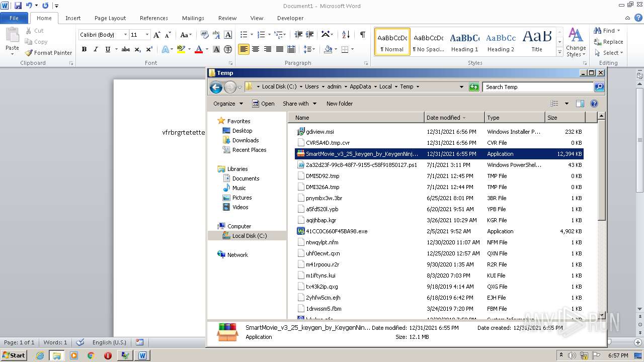Click Numbering list icon
The height and width of the screenshot is (362, 644).
(x=261, y=35)
